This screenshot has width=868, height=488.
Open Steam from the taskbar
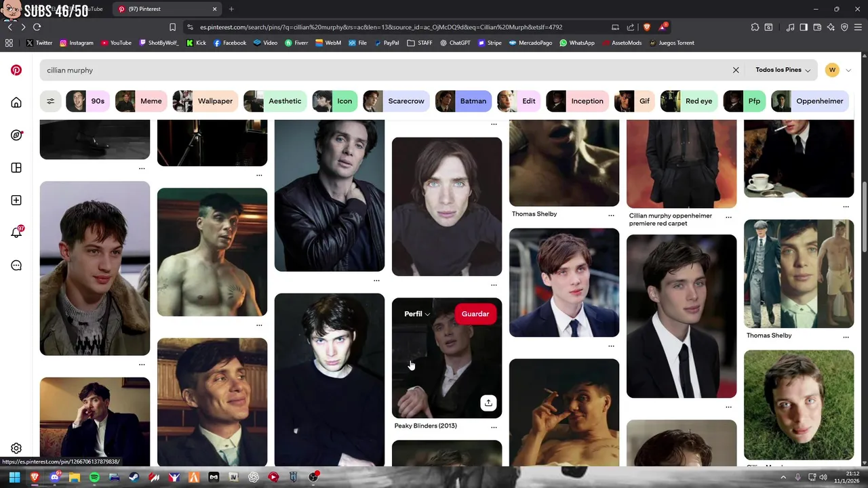tap(134, 477)
